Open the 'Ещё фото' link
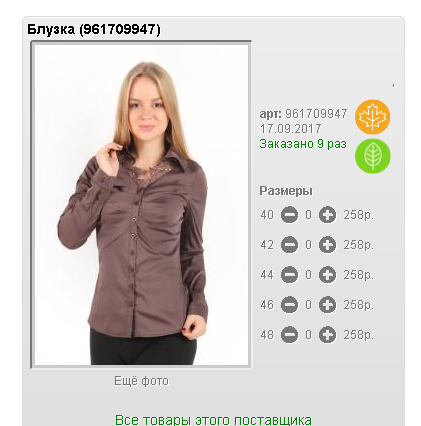This screenshot has height=426, width=421. click(141, 381)
